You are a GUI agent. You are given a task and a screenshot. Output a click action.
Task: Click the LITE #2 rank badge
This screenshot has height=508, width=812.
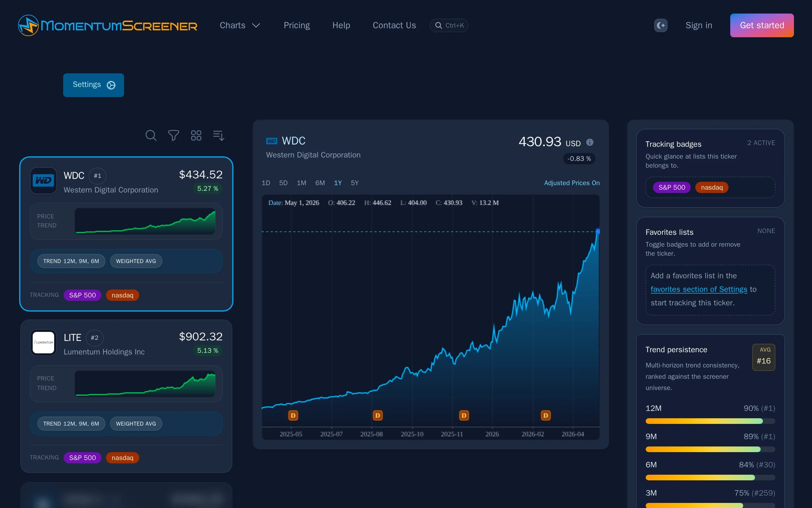(x=95, y=338)
